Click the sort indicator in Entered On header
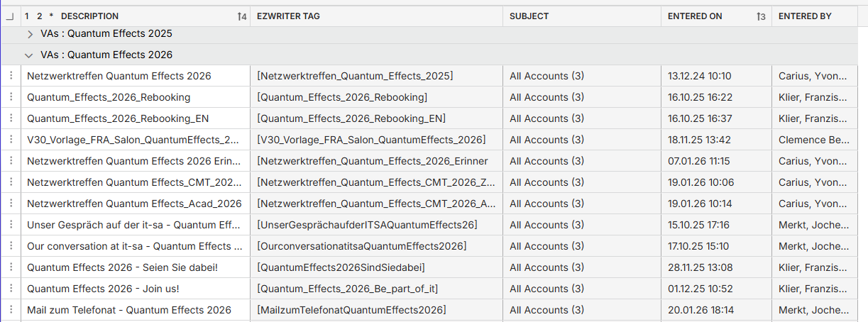 tap(762, 16)
